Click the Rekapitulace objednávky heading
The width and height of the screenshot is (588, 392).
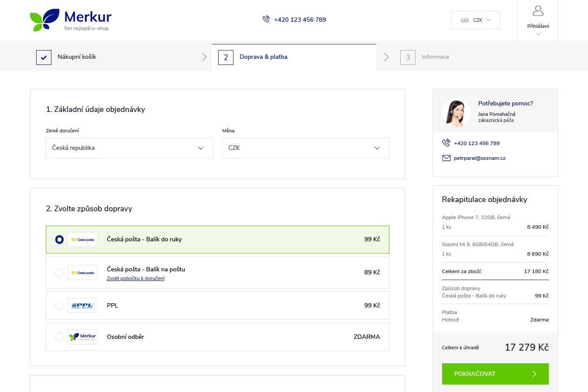(x=484, y=199)
